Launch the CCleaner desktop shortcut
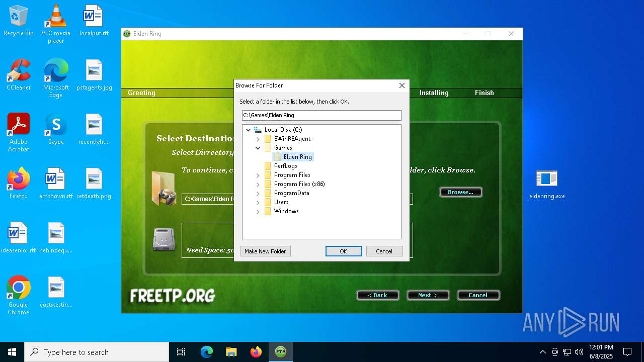 click(x=19, y=75)
